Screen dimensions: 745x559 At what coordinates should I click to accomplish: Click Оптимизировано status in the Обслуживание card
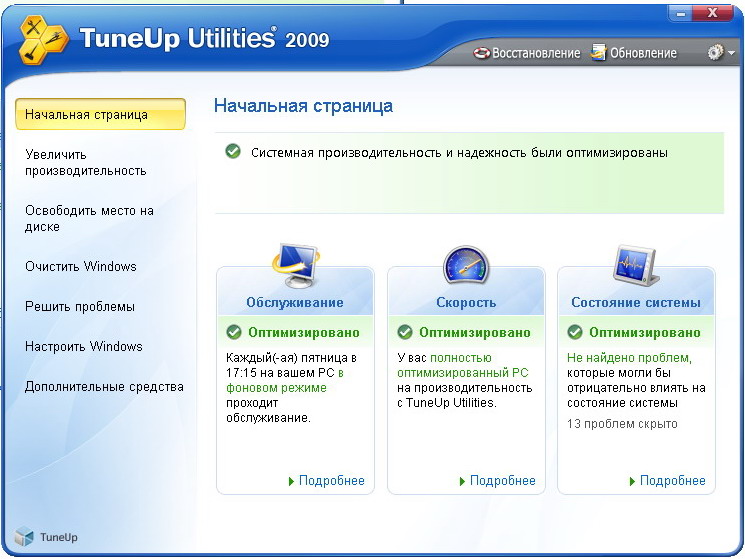[304, 332]
